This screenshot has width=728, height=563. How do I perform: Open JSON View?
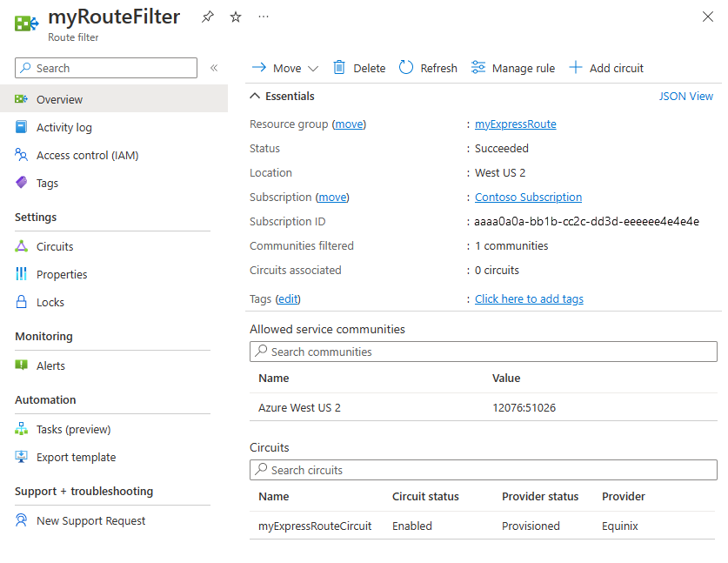pyautogui.click(x=686, y=96)
